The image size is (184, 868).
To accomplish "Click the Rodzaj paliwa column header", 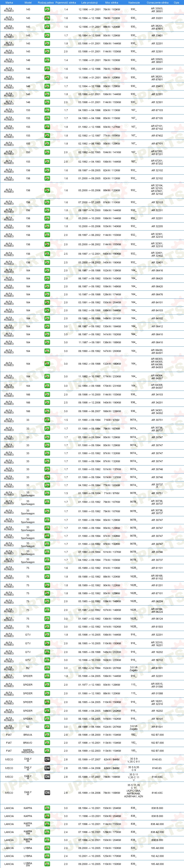I will (x=46, y=2).
